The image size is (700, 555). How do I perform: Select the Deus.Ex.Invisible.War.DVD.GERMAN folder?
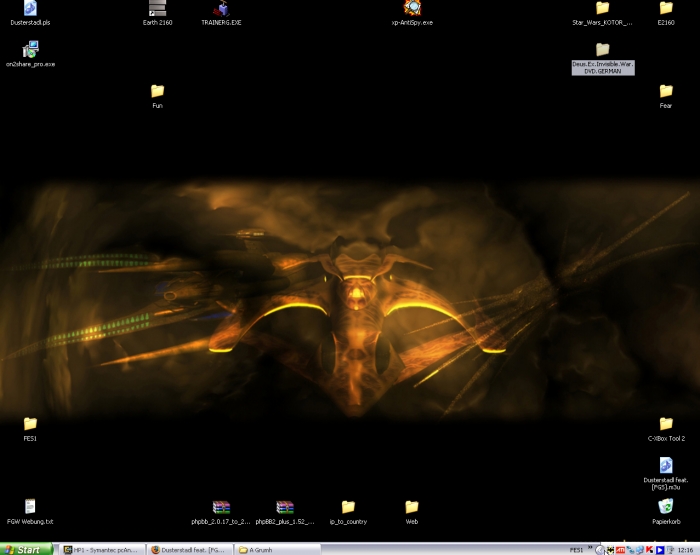coord(603,58)
